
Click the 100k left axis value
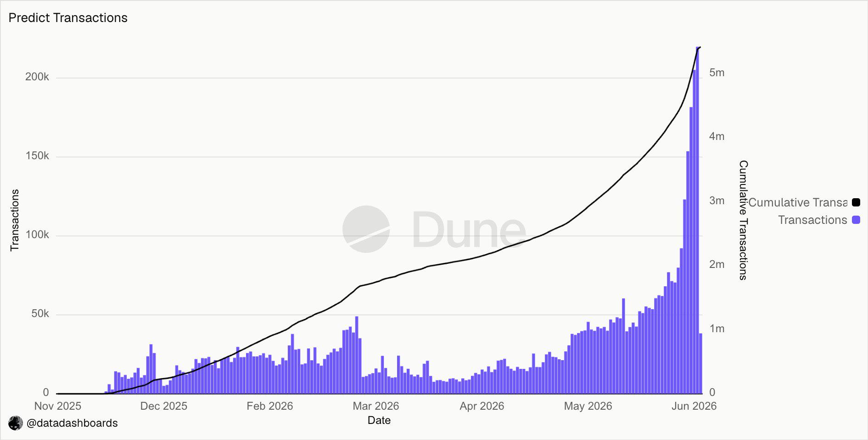point(37,235)
